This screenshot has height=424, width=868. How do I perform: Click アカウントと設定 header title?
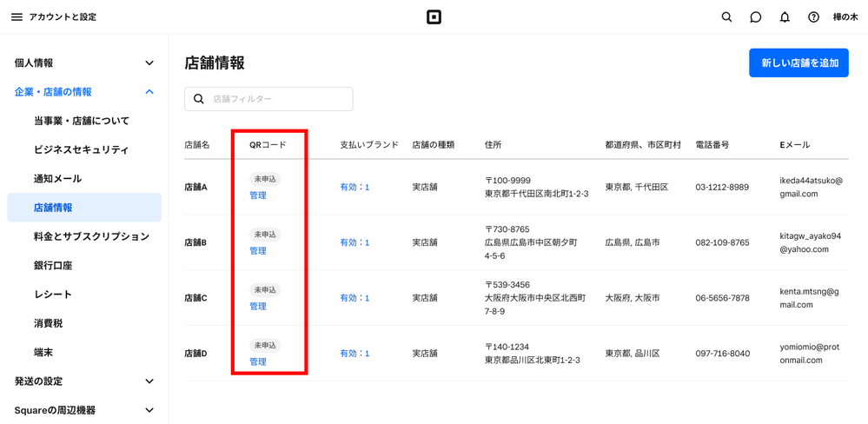coord(63,17)
